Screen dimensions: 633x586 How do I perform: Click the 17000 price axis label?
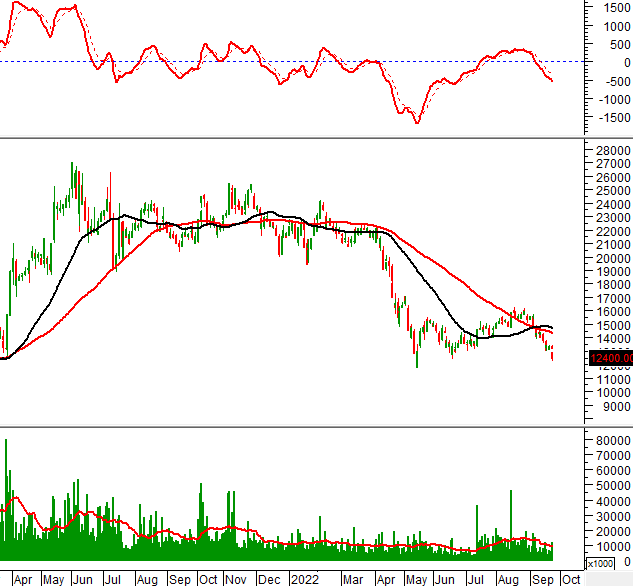[x=610, y=298]
